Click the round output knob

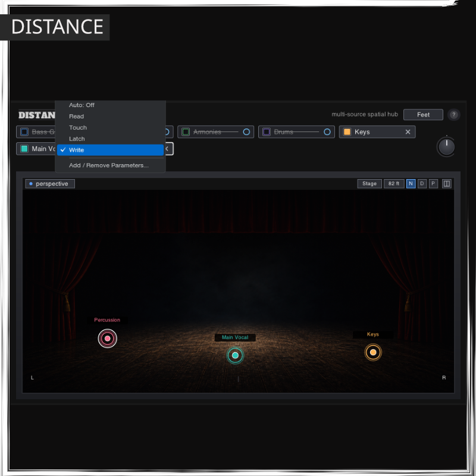pyautogui.click(x=447, y=147)
